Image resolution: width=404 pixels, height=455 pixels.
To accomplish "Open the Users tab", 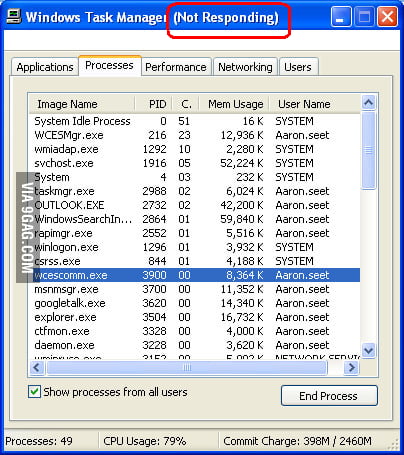I will [x=298, y=67].
